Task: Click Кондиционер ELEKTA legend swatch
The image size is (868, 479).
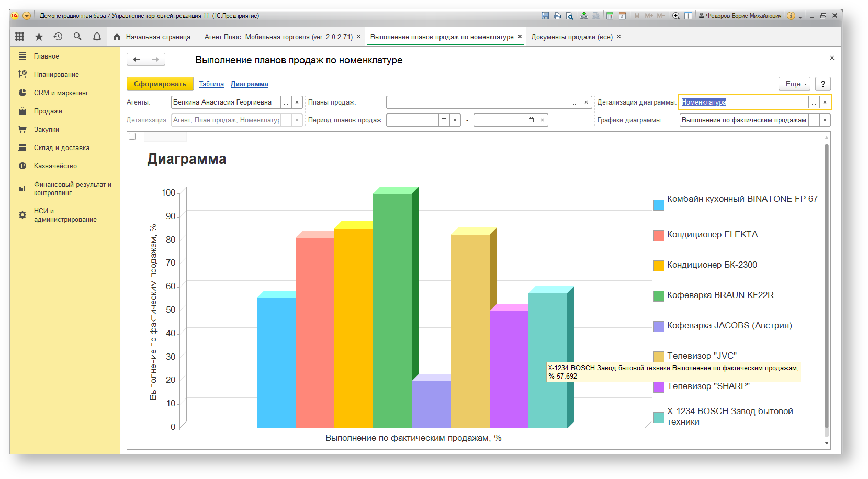Action: (x=659, y=235)
